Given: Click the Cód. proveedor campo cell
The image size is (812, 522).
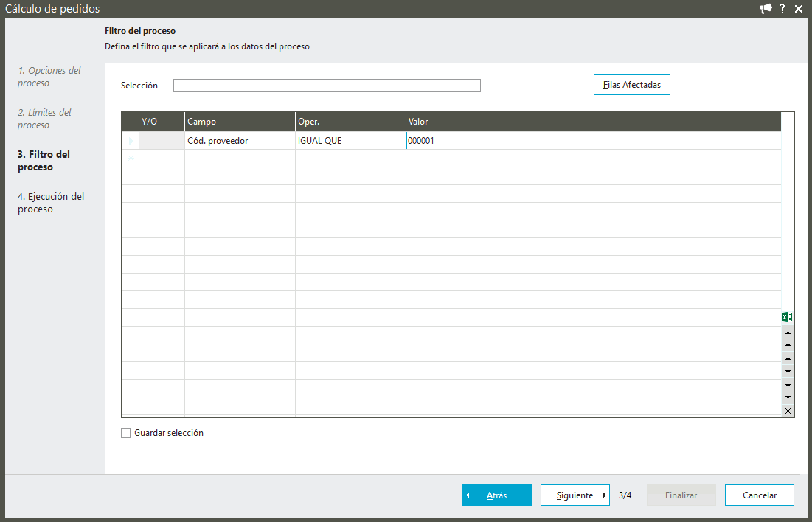Looking at the screenshot, I should click(x=240, y=140).
